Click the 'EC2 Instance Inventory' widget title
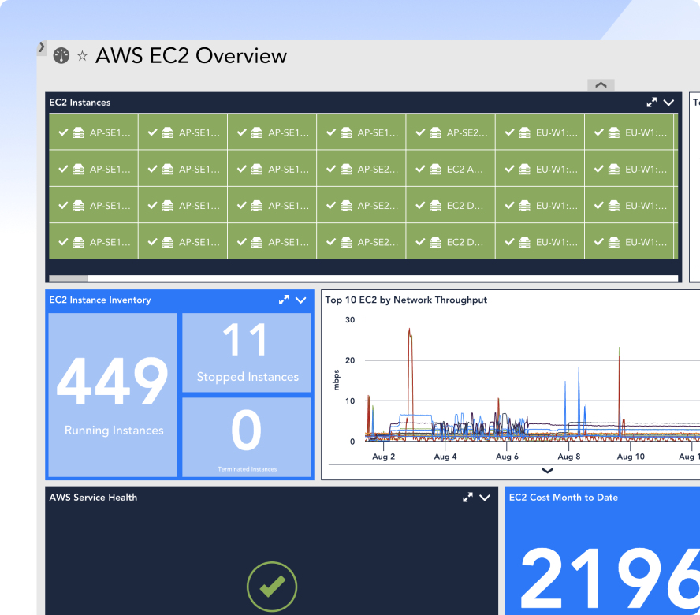Image resolution: width=700 pixels, height=615 pixels. (100, 300)
